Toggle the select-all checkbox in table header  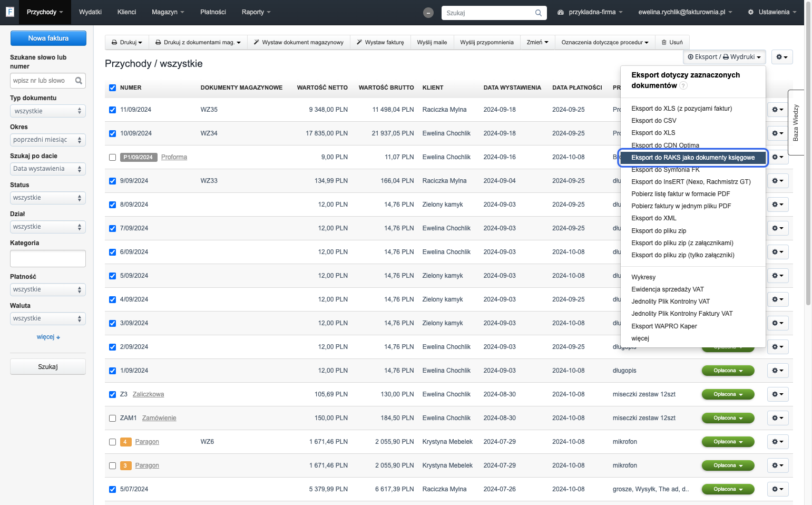112,88
